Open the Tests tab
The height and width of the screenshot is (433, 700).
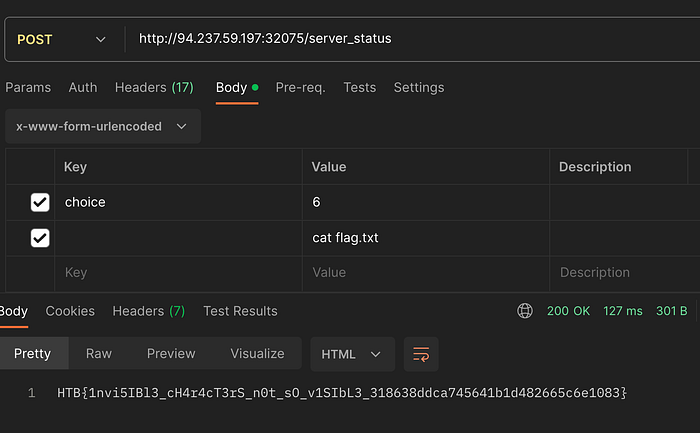359,87
